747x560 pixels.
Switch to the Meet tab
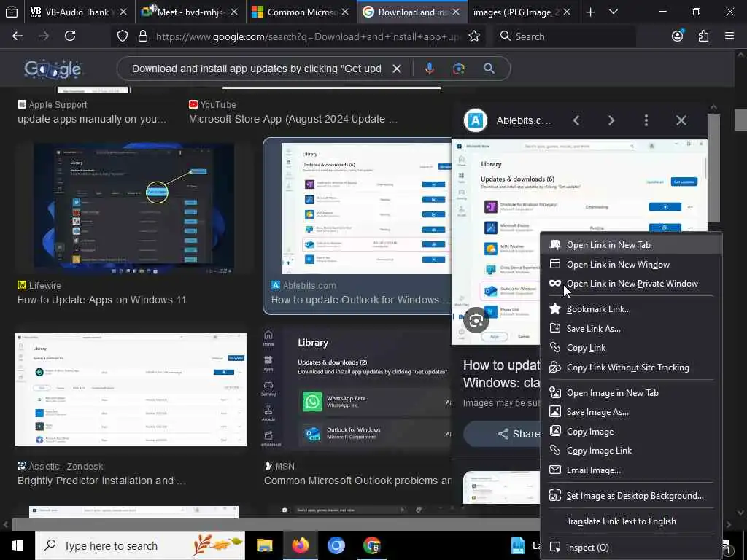point(190,12)
